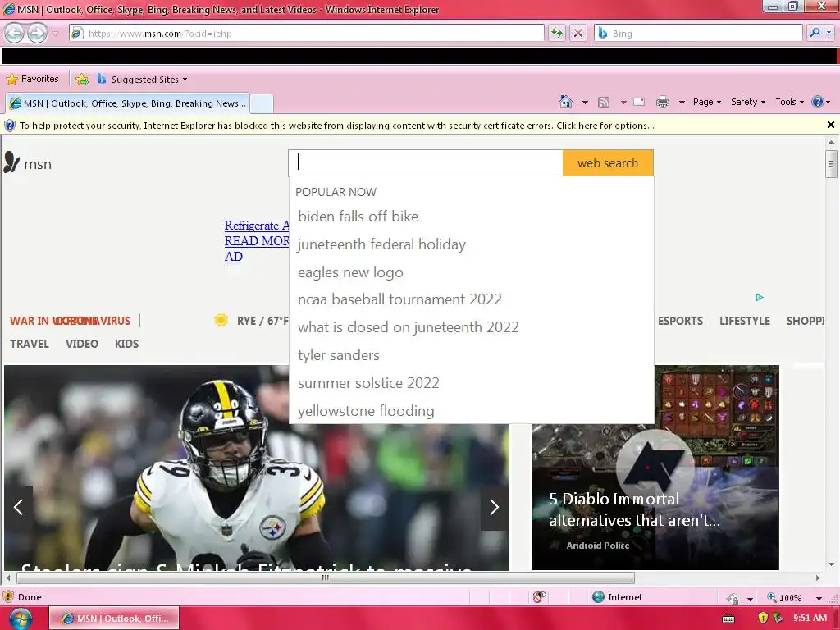Click the on-screen keyboard tray icon
The width and height of the screenshot is (840, 630).
(728, 619)
